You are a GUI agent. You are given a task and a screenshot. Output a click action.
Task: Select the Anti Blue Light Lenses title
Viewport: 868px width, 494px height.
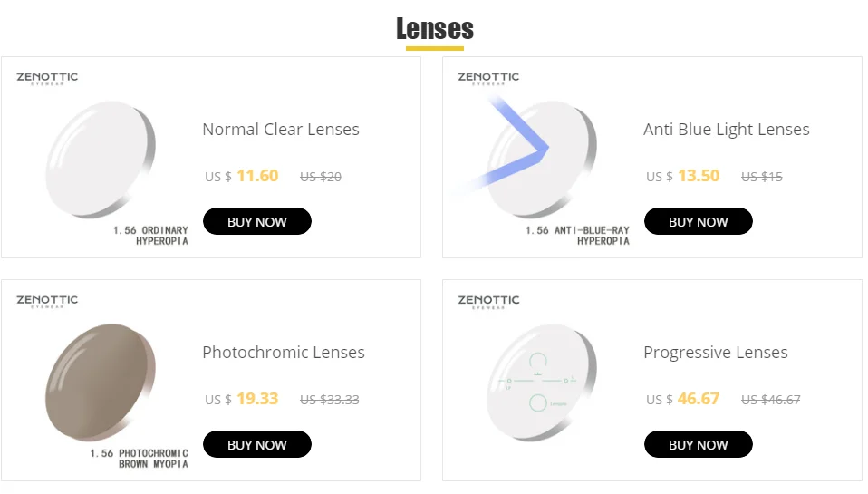point(727,130)
